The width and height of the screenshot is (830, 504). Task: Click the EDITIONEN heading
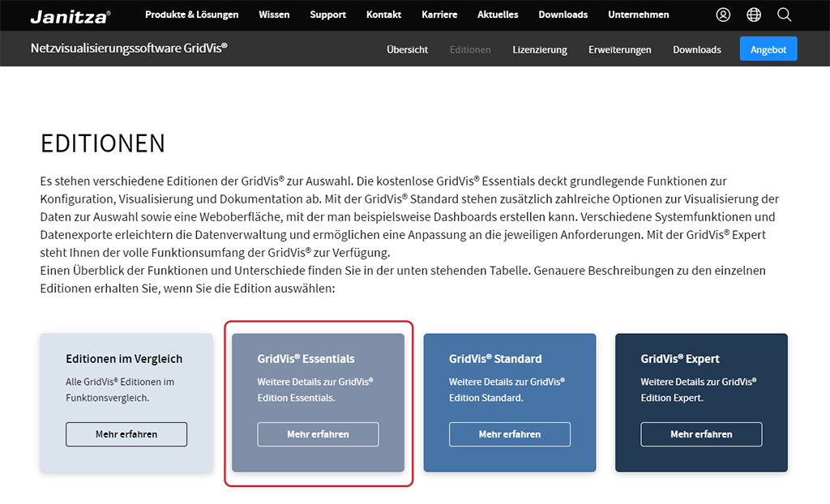coord(103,143)
